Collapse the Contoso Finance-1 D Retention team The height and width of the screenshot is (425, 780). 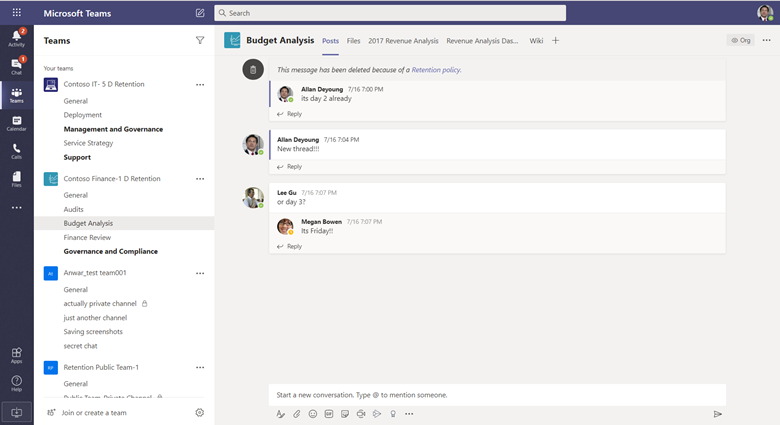point(112,178)
